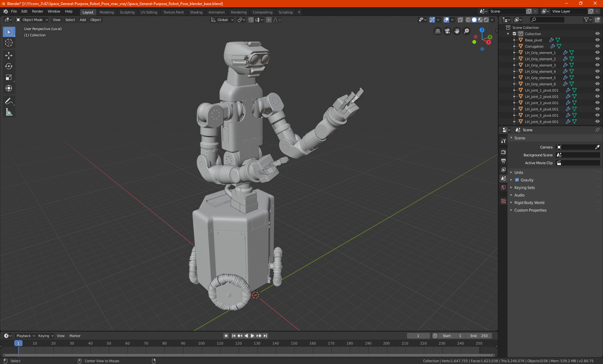Viewport: 603px width, 364px height.
Task: Click the red X axis gizmo ball
Action: pyautogui.click(x=488, y=42)
